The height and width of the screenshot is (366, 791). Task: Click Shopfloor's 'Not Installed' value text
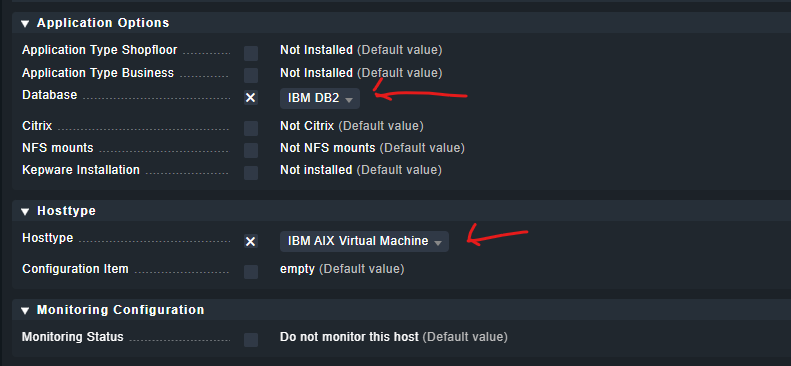pos(316,50)
